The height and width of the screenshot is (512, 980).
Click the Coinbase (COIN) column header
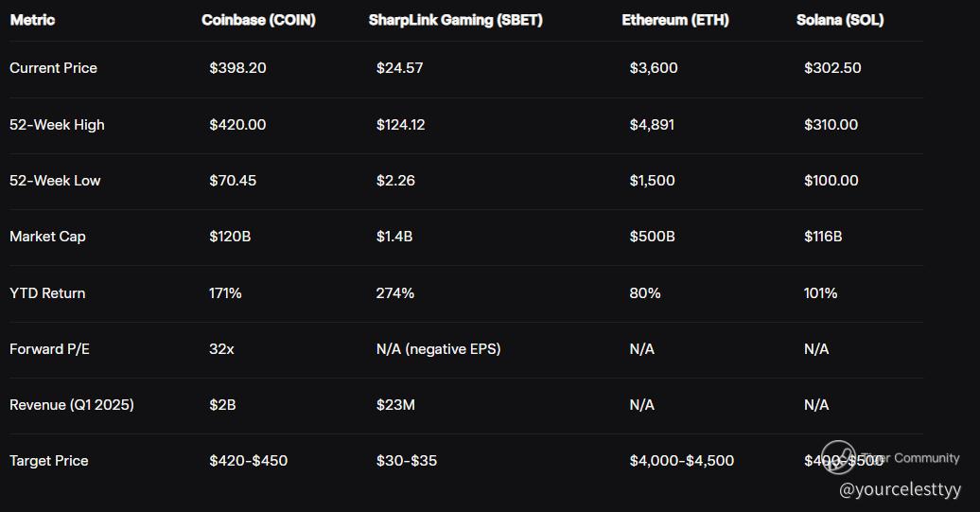coord(258,20)
